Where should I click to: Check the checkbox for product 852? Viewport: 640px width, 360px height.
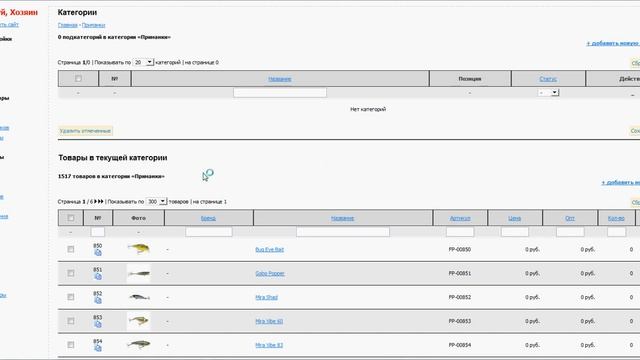pyautogui.click(x=71, y=297)
